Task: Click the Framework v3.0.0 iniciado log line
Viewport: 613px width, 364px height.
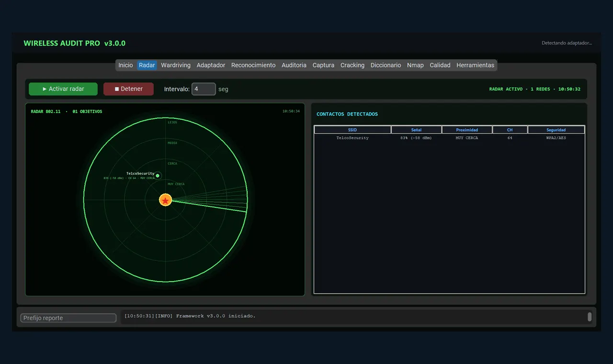Action: (190, 316)
